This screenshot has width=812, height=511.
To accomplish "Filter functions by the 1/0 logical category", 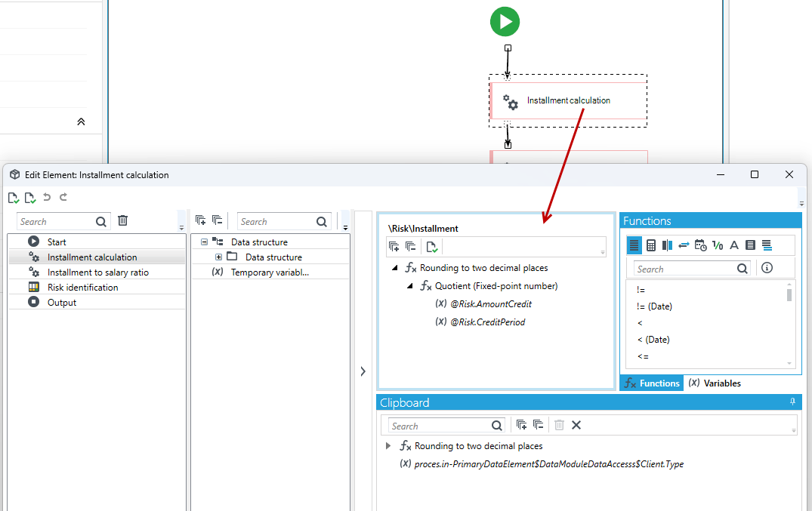I will click(718, 245).
